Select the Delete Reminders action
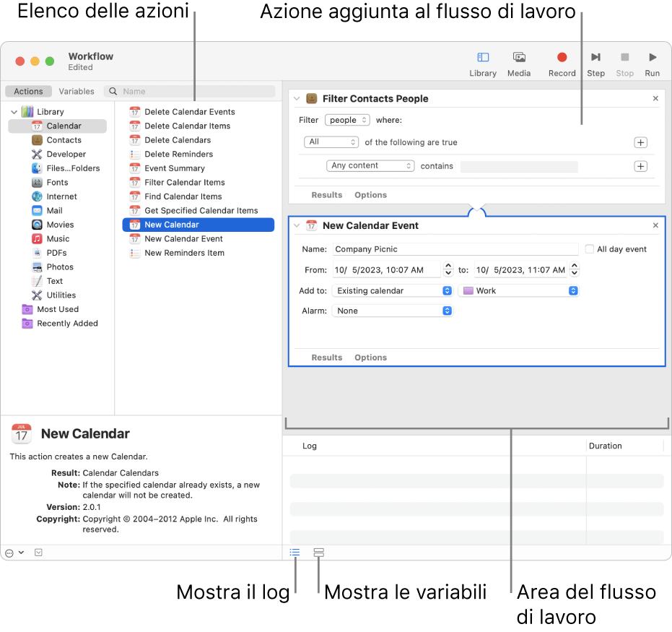 pyautogui.click(x=171, y=155)
